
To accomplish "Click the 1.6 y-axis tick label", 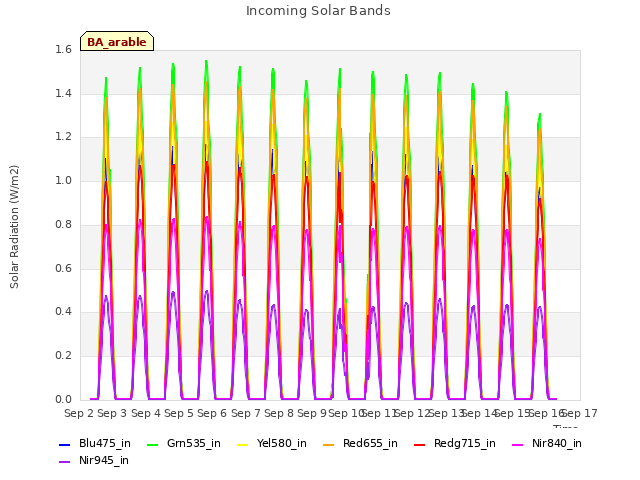I will 63,49.
